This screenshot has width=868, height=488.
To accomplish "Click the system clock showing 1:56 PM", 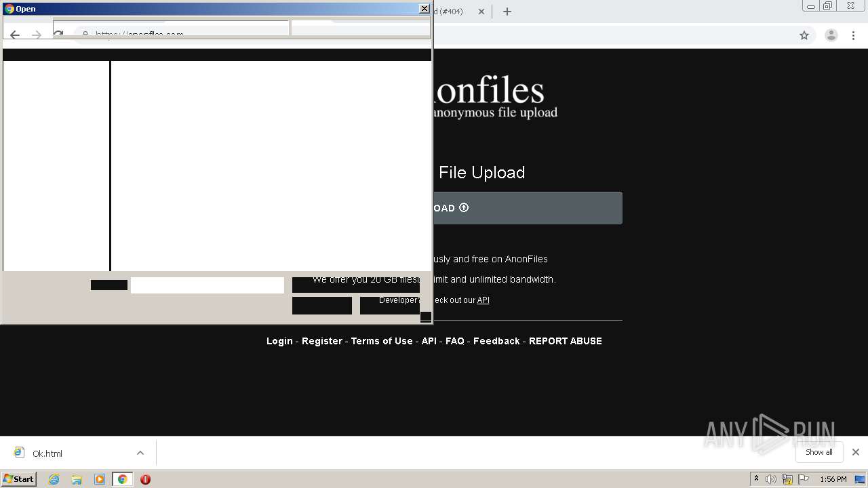I will tap(833, 479).
